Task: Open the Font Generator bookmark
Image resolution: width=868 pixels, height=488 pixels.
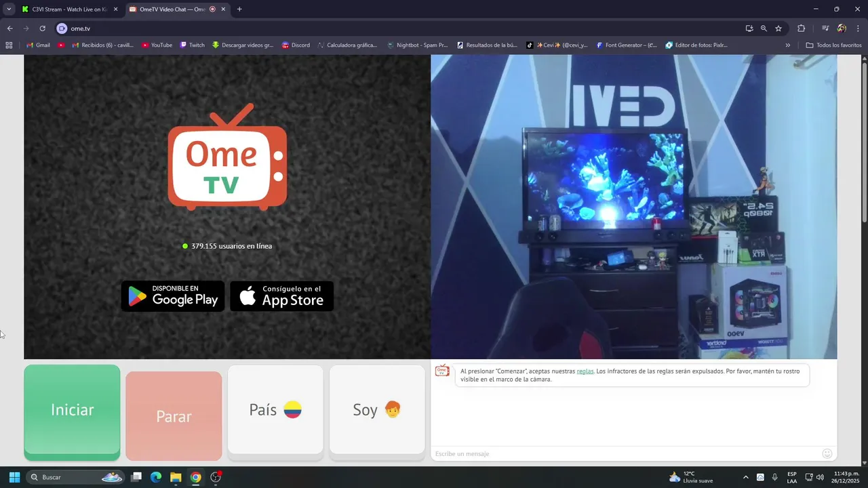Action: [627, 45]
